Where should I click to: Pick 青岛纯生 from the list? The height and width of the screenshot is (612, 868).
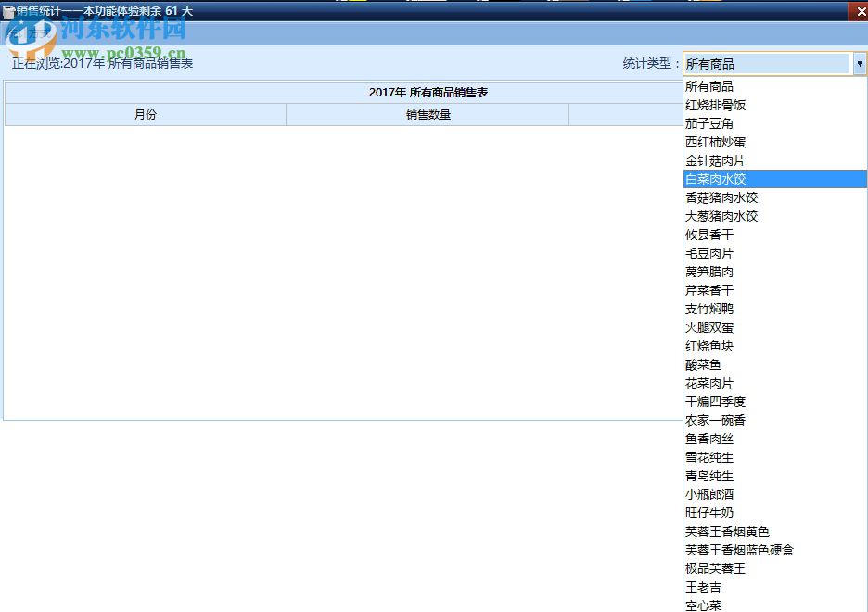[775, 476]
